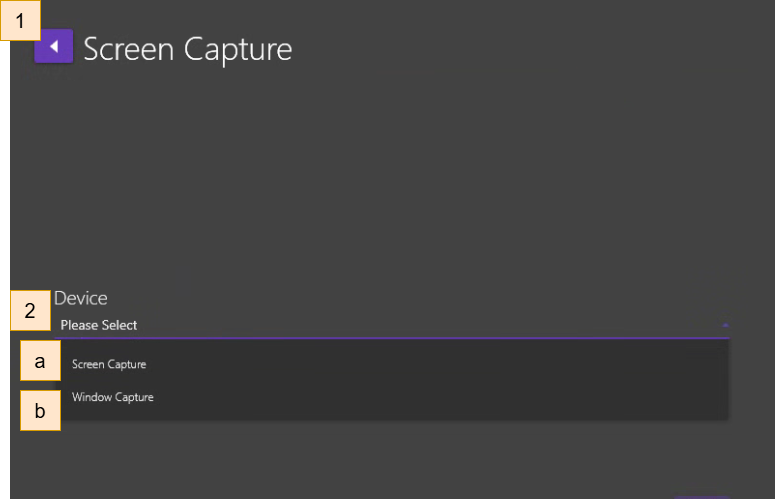This screenshot has height=500, width=776.
Task: Click the callout marker numbered 2
Action: click(x=30, y=311)
